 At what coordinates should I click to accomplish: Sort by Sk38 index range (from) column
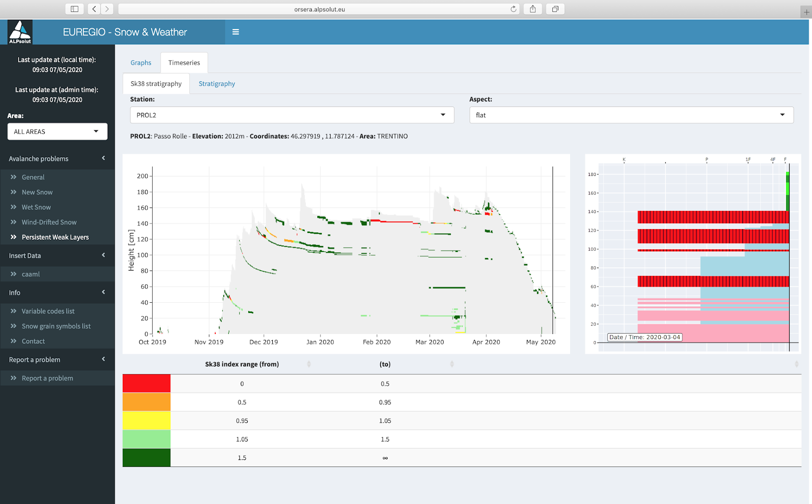point(309,364)
